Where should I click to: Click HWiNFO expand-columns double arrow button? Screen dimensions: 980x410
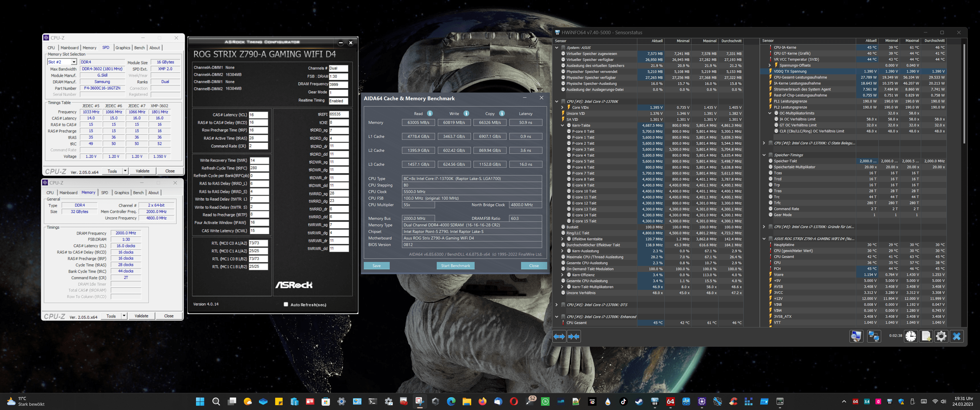559,337
